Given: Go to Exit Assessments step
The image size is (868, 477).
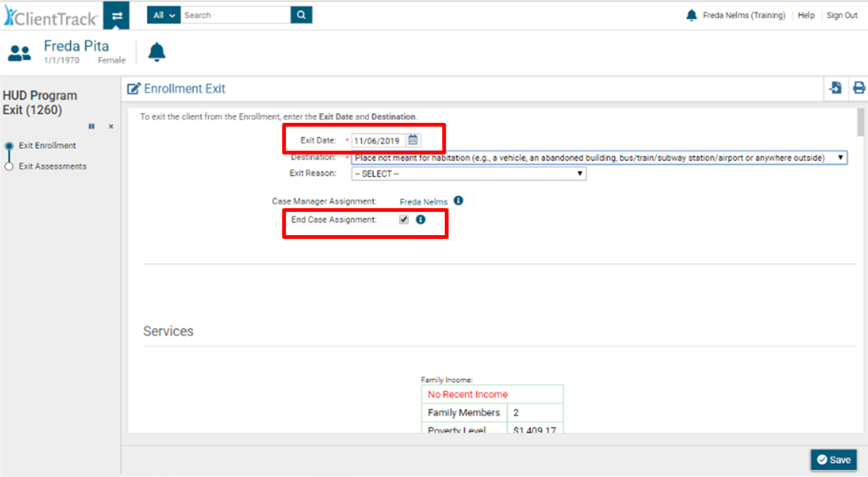Looking at the screenshot, I should [x=52, y=166].
